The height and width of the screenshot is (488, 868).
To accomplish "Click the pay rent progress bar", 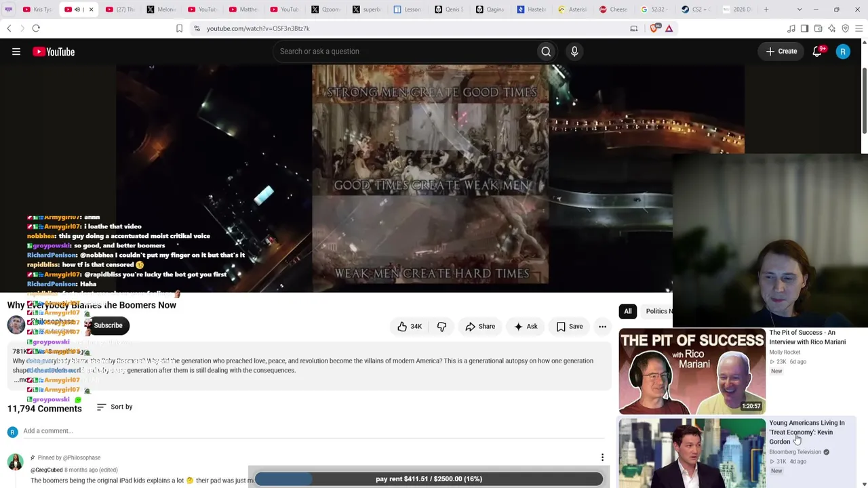I will point(429,479).
